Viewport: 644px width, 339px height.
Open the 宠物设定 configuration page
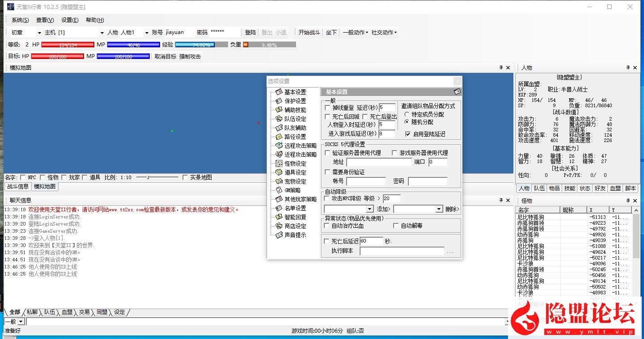tap(295, 181)
